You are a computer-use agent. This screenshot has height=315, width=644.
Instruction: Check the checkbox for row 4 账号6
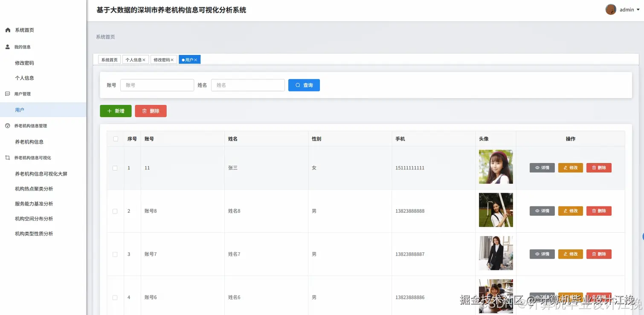[x=115, y=298]
